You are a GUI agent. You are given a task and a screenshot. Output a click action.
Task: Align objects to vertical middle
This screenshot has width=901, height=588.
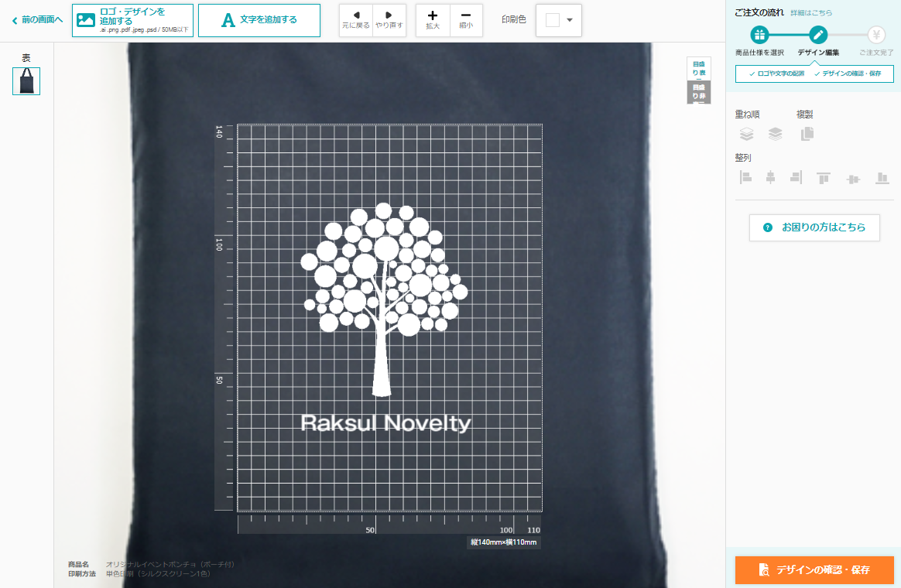pos(853,179)
